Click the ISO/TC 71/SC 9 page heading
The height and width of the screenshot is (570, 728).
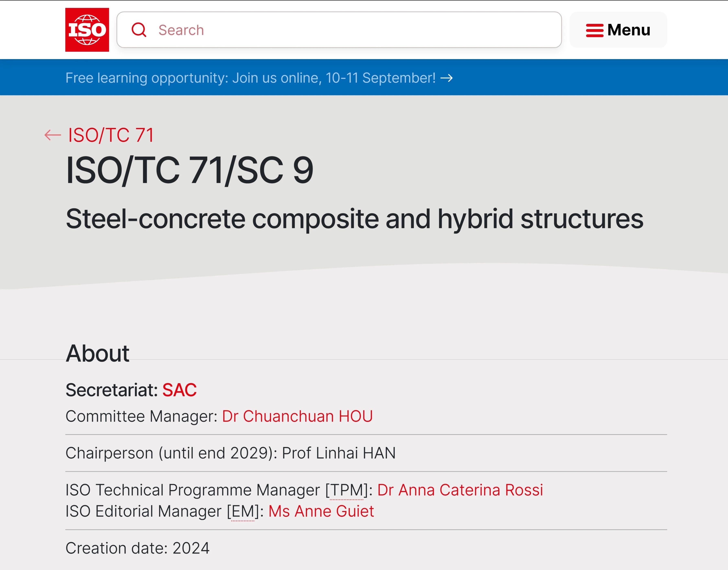pyautogui.click(x=189, y=170)
